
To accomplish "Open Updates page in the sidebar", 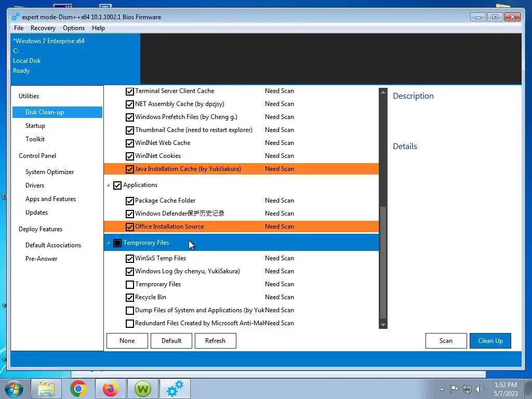I will tap(37, 212).
